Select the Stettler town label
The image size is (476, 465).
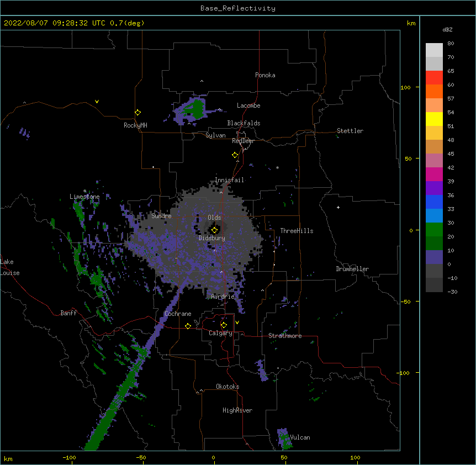click(350, 131)
